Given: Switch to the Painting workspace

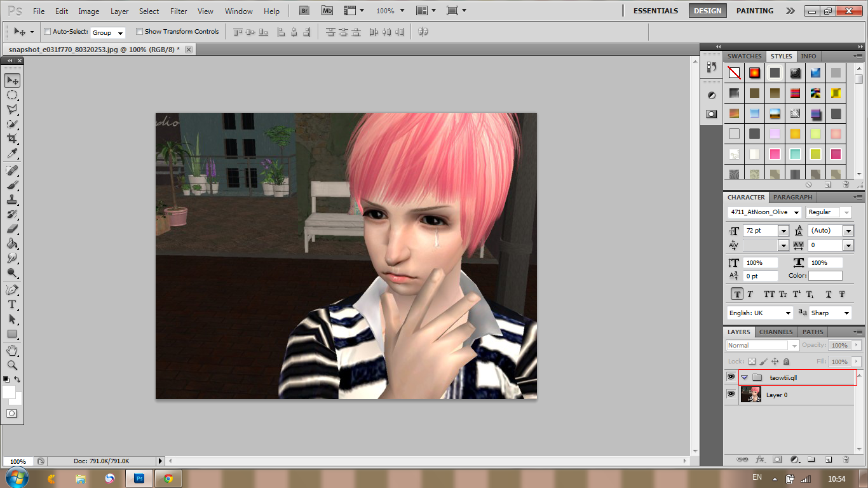Looking at the screenshot, I should 754,11.
